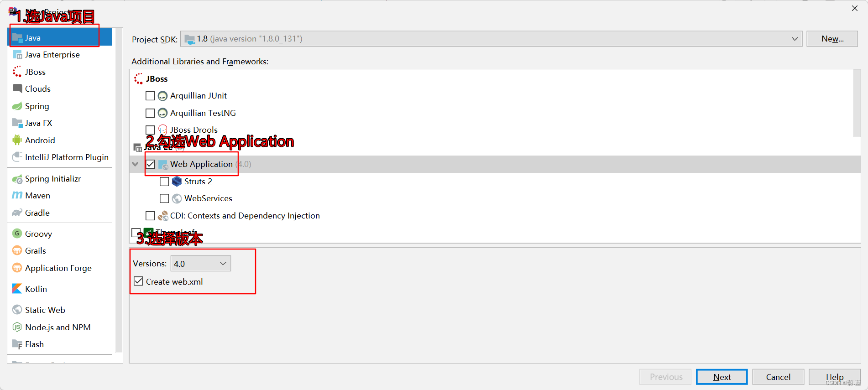Viewport: 868px width, 390px height.
Task: Open the Versions 4.0 dropdown
Action: [x=201, y=264]
